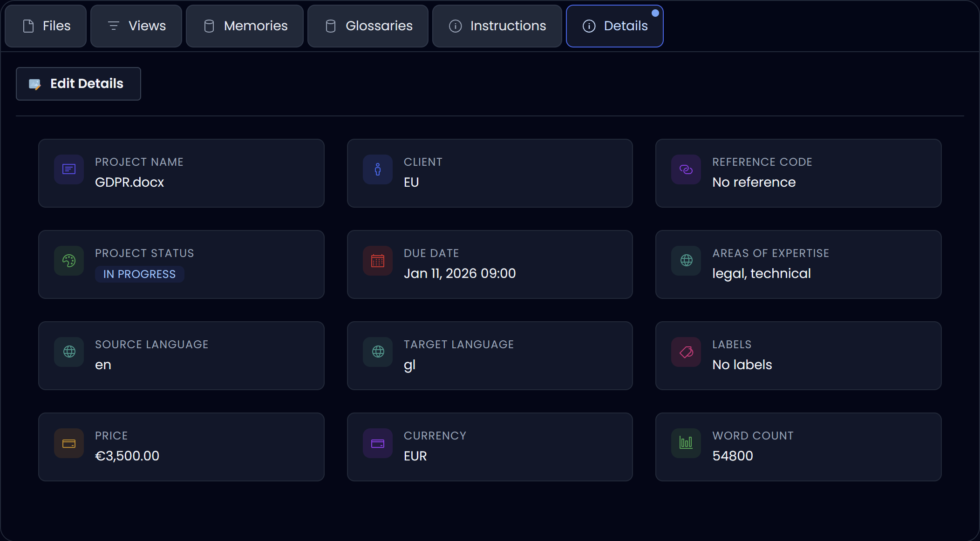Go to the Glossaries tab
The image size is (980, 541).
[x=368, y=26]
